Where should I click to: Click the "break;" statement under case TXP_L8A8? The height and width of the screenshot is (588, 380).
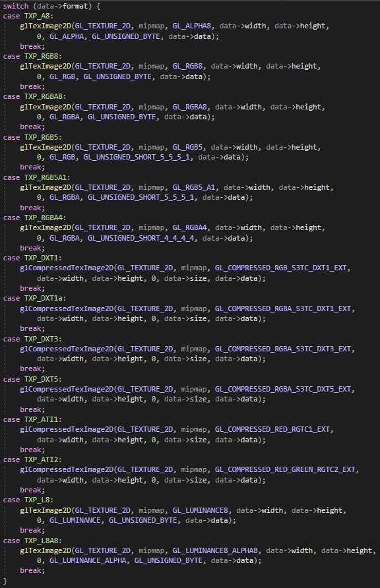(x=32, y=571)
